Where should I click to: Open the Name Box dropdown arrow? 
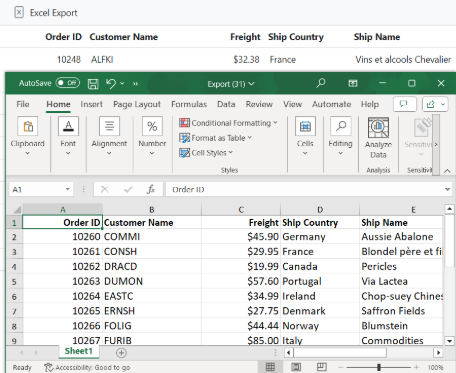pos(68,190)
